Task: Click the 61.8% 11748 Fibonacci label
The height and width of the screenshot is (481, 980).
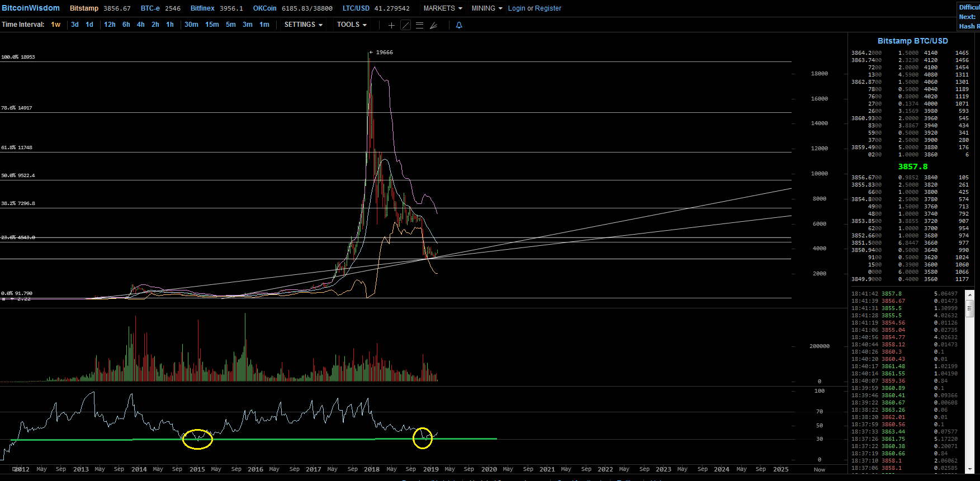Action: point(17,147)
